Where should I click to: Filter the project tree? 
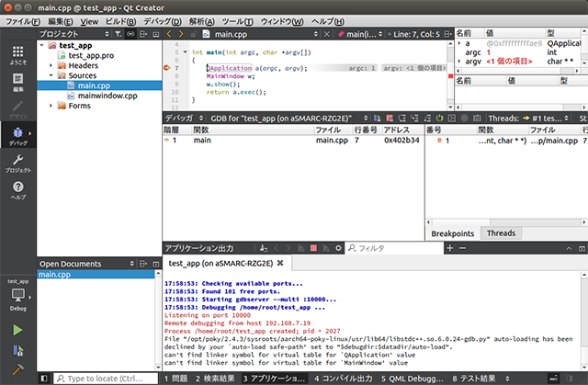pos(119,34)
